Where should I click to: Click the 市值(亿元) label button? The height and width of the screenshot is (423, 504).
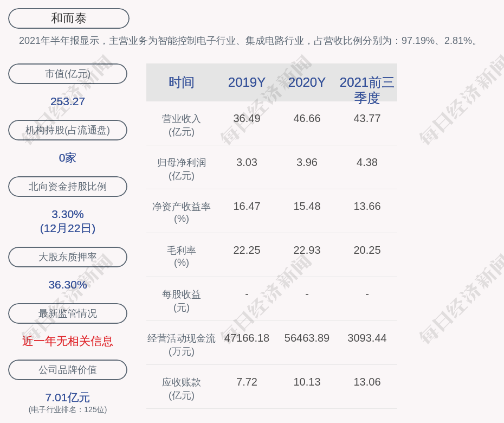pyautogui.click(x=68, y=74)
